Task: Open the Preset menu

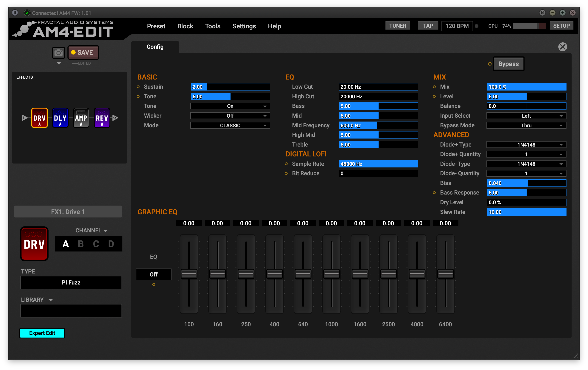Action: click(x=156, y=26)
